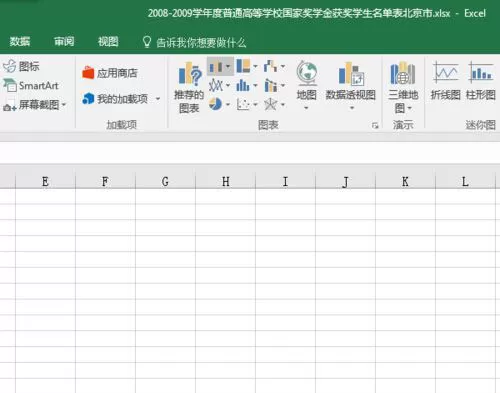Image resolution: width=500 pixels, height=393 pixels.
Task: Expand the 数据透视图 dropdown arrow
Action: click(x=352, y=108)
